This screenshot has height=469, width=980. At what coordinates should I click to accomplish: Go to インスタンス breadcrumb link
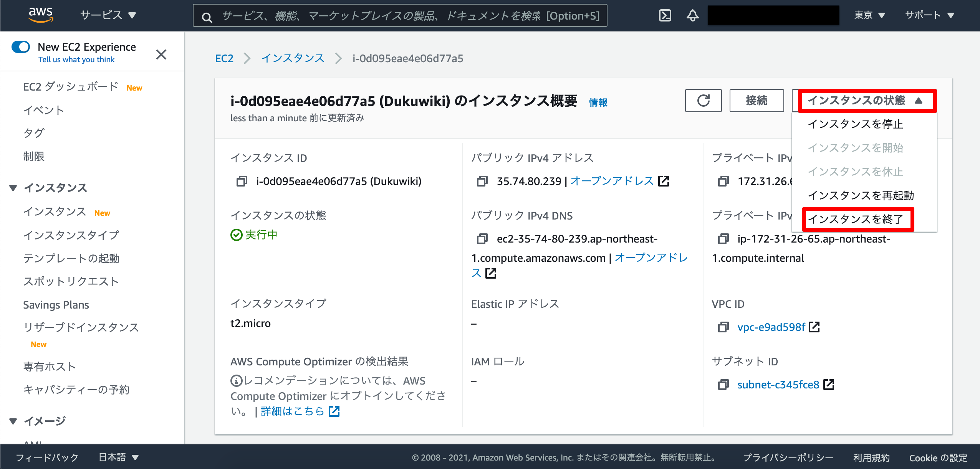(x=293, y=58)
